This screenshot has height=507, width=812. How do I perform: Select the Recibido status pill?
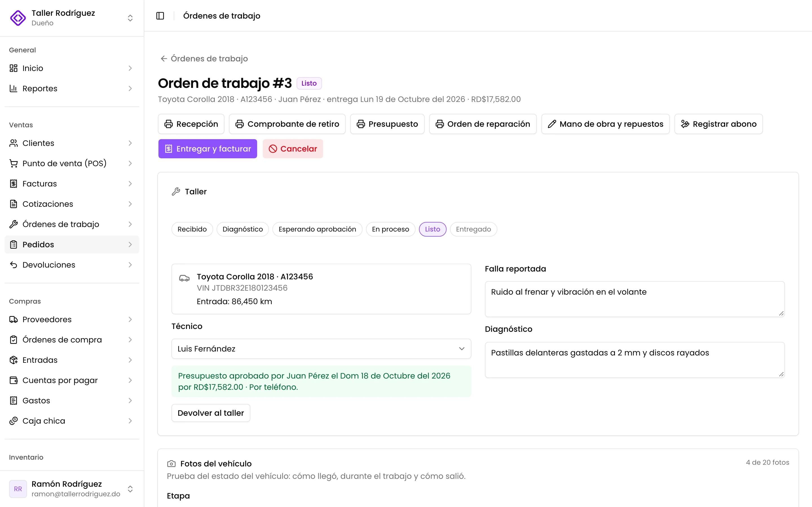[192, 229]
